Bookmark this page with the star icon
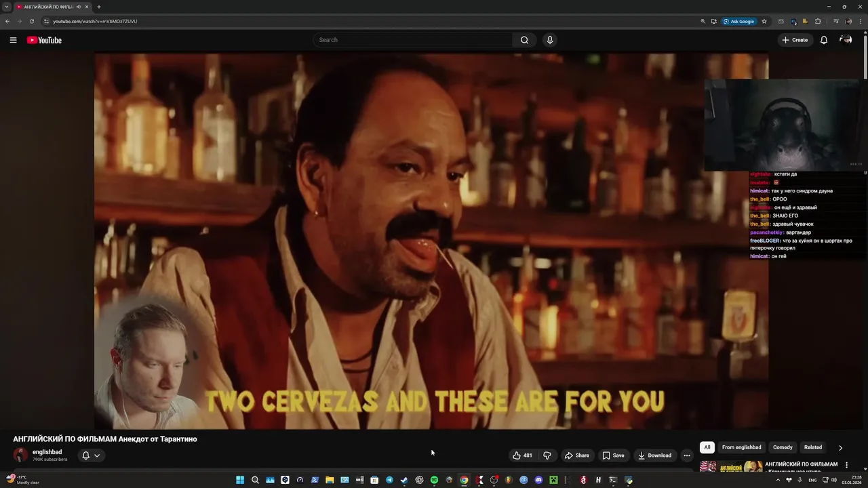The width and height of the screenshot is (868, 488). click(x=764, y=21)
